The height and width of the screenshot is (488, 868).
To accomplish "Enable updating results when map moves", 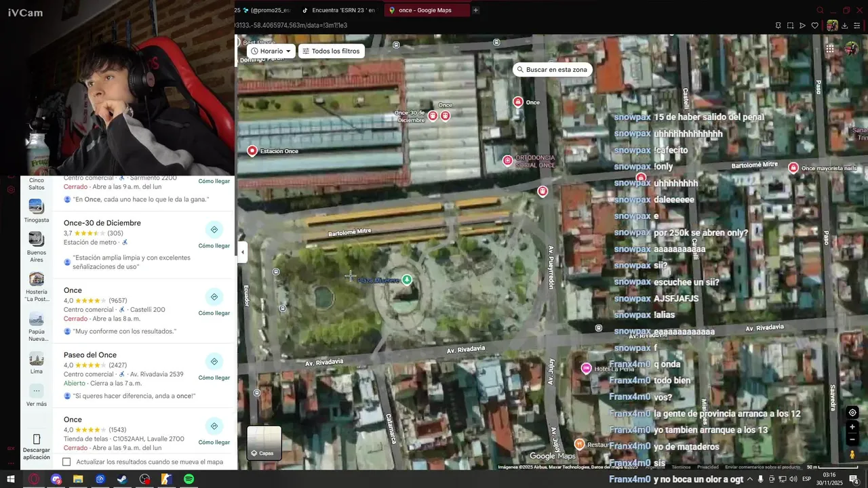I will coord(66,462).
